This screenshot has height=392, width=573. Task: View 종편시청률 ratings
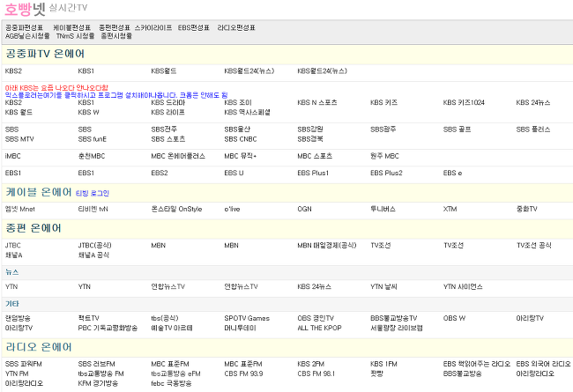tap(116, 36)
